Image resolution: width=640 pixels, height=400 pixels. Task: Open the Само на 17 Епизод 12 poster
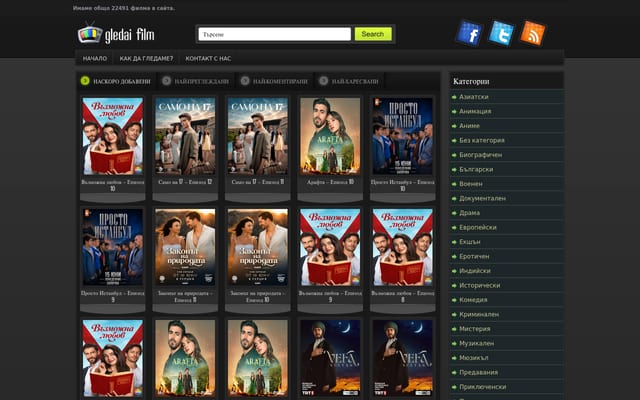pyautogui.click(x=185, y=136)
